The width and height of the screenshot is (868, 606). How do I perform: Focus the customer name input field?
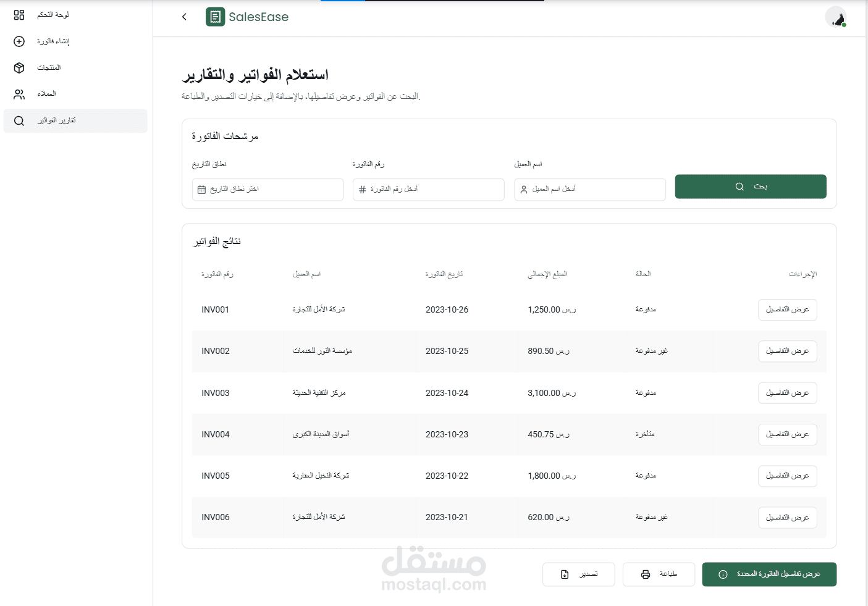point(590,190)
